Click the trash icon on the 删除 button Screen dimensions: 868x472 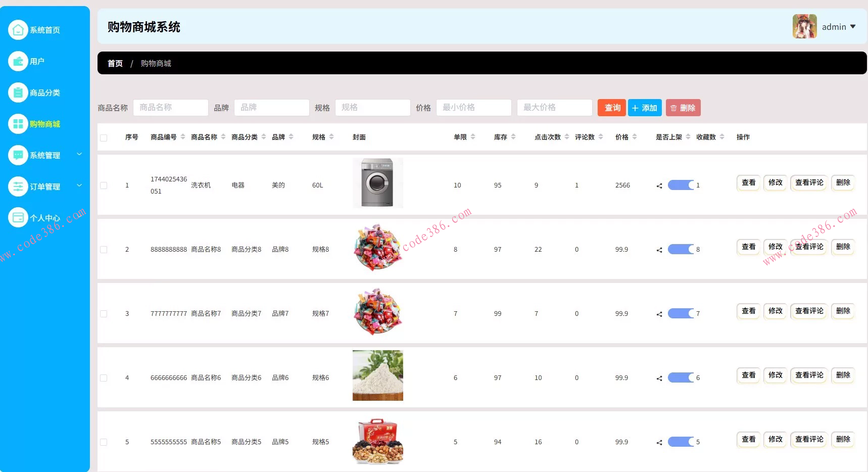pos(674,107)
